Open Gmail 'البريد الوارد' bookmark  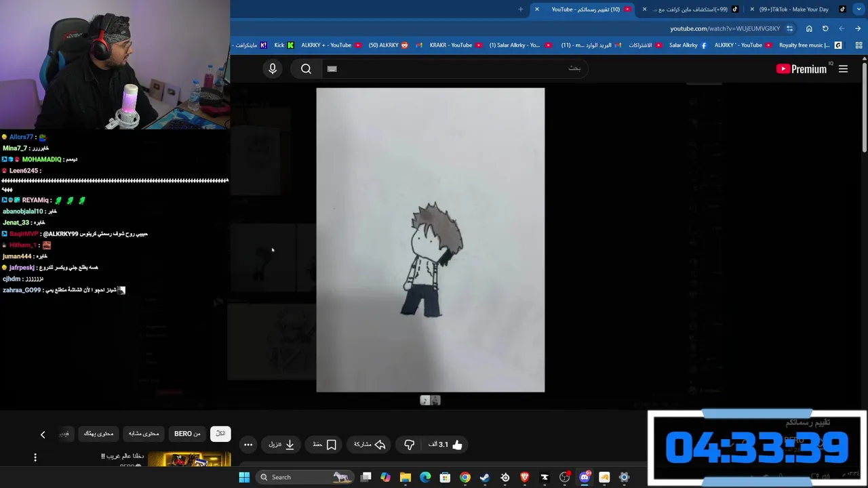(x=591, y=45)
